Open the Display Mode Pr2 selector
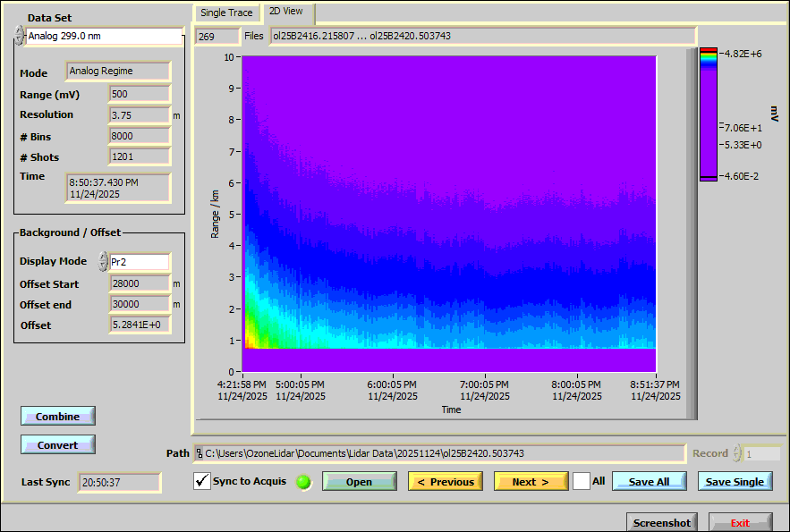The height and width of the screenshot is (532, 790). (x=139, y=262)
